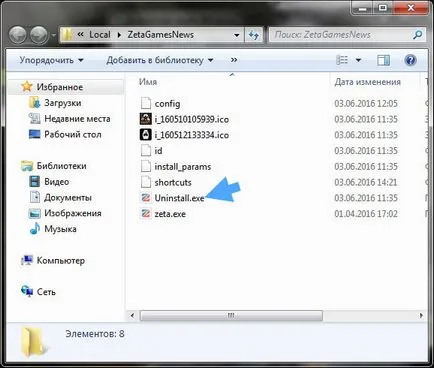Open Загрузки in favorites
Image resolution: width=434 pixels, height=368 pixels.
click(63, 103)
